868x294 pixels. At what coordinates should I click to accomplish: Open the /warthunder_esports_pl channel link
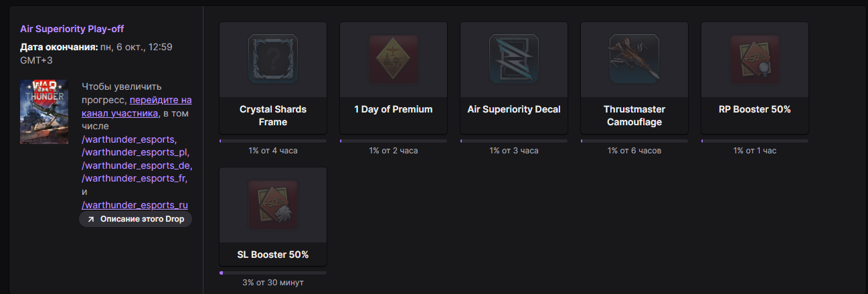136,153
